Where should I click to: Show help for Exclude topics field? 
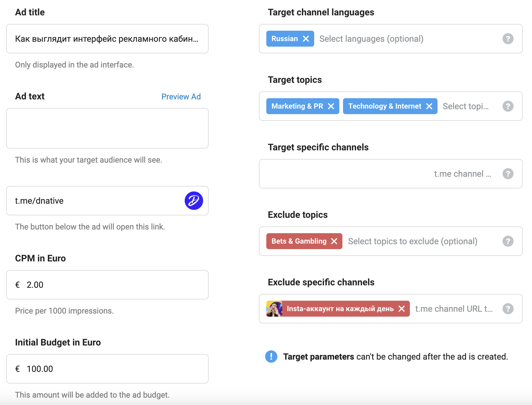[x=508, y=241]
